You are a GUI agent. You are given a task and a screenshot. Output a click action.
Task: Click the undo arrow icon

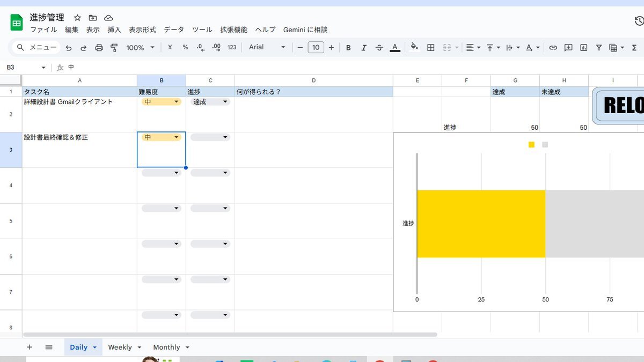point(69,48)
